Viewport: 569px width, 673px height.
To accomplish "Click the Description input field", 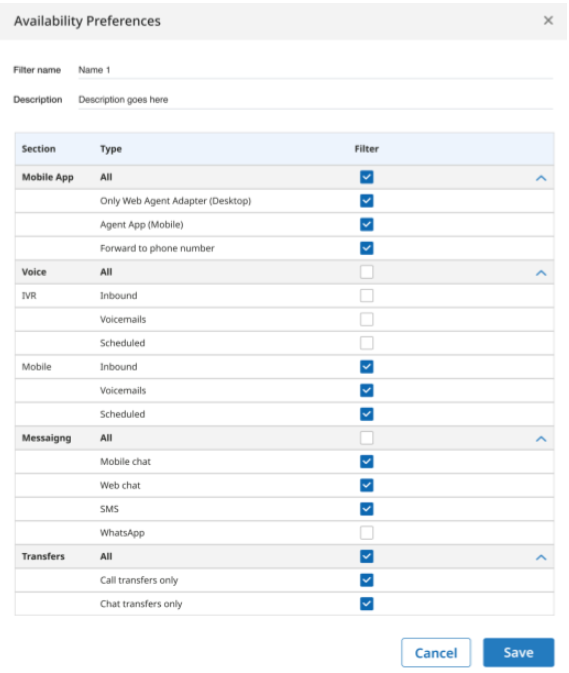I will click(x=315, y=100).
